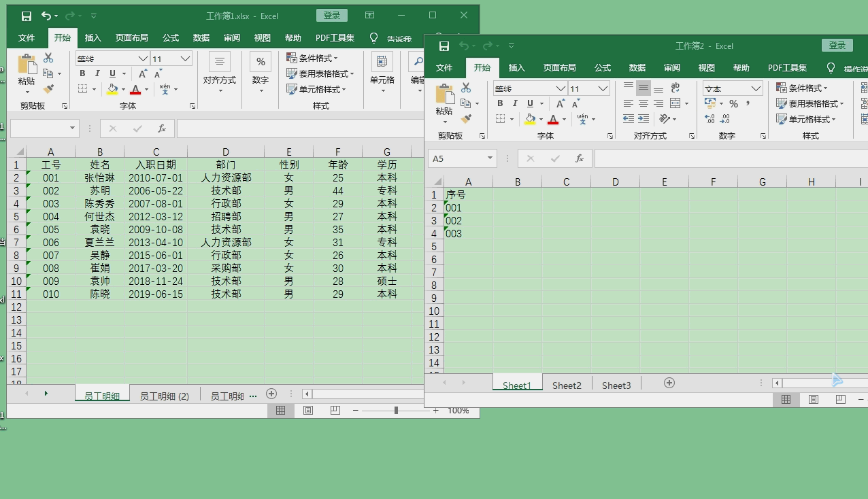
Task: Switch to Sheet2 tab in 工作簿2
Action: pos(567,385)
